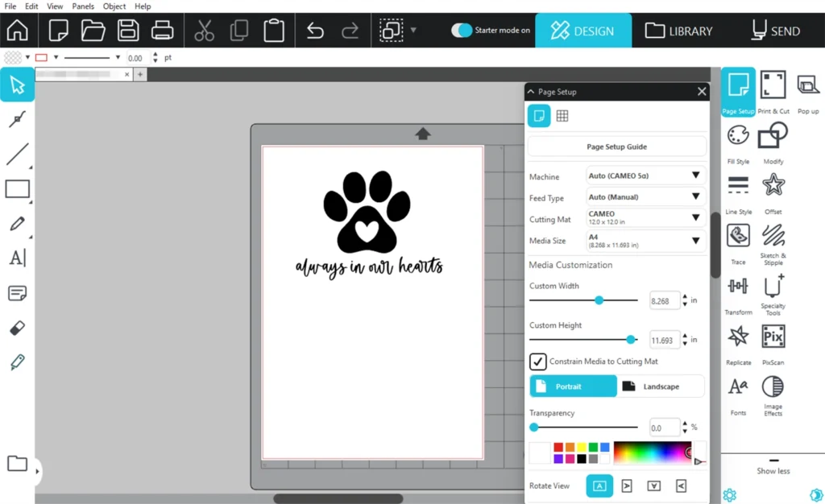Toggle Starter mode off
Viewport: 825px width, 504px height.
tap(462, 31)
